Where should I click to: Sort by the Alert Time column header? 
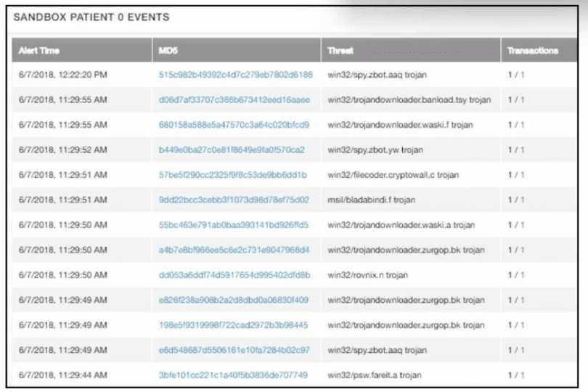[x=39, y=51]
